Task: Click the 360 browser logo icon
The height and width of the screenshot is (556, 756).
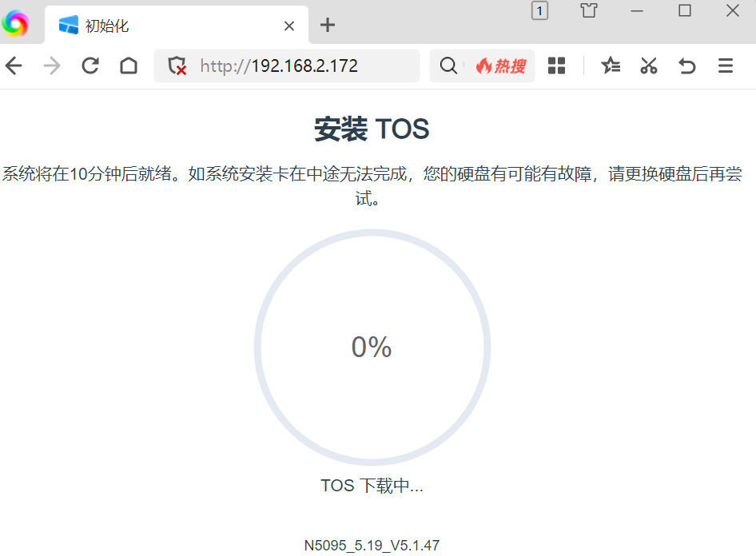Action: 15,24
